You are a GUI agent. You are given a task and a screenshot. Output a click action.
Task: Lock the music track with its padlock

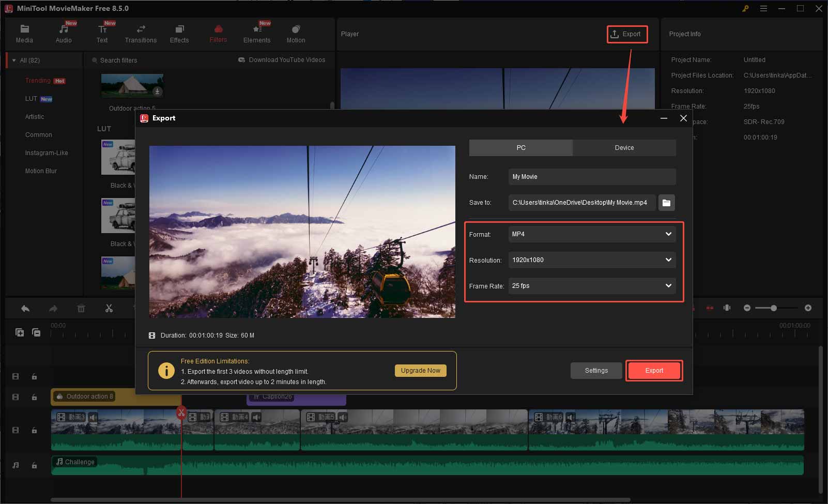[x=34, y=465]
